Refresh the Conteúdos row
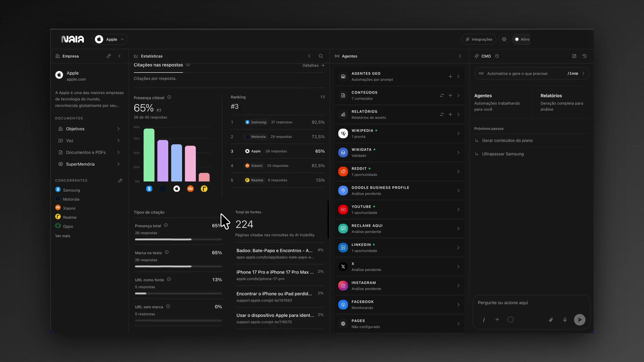The image size is (644, 362). [x=442, y=96]
